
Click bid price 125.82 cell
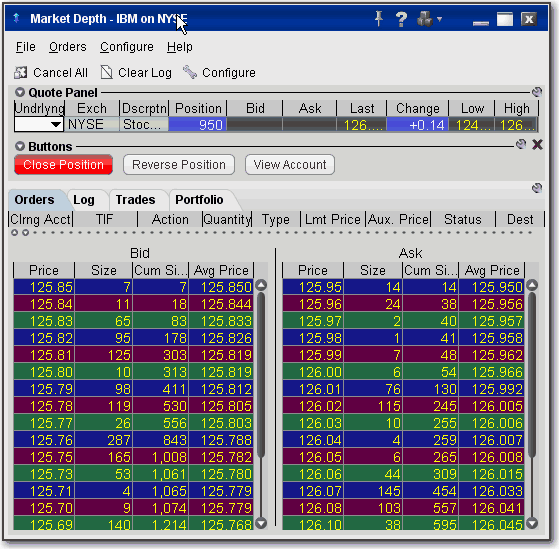tap(44, 338)
